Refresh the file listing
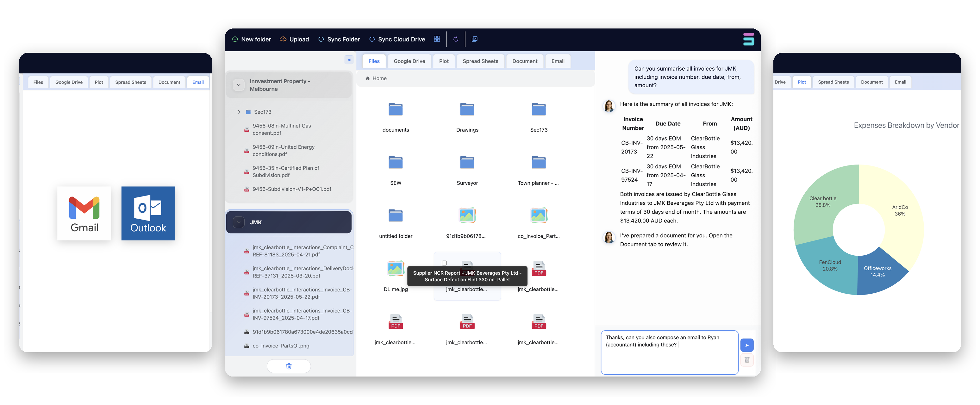The image size is (980, 405). (455, 39)
